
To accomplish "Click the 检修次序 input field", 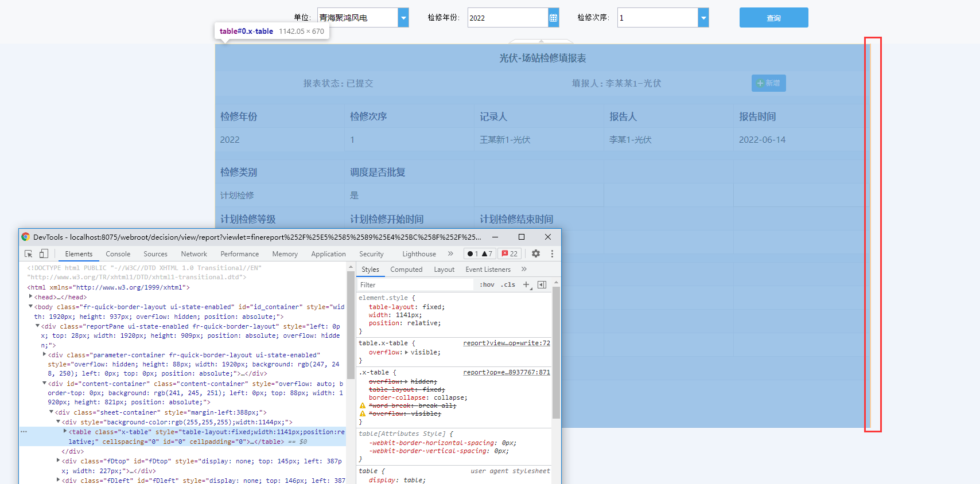I will [x=658, y=18].
